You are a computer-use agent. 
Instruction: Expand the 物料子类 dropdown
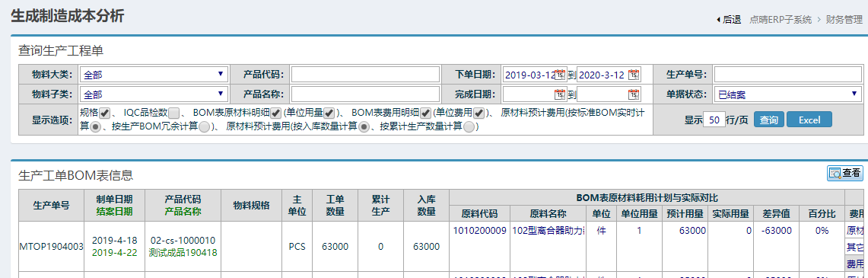tap(154, 94)
